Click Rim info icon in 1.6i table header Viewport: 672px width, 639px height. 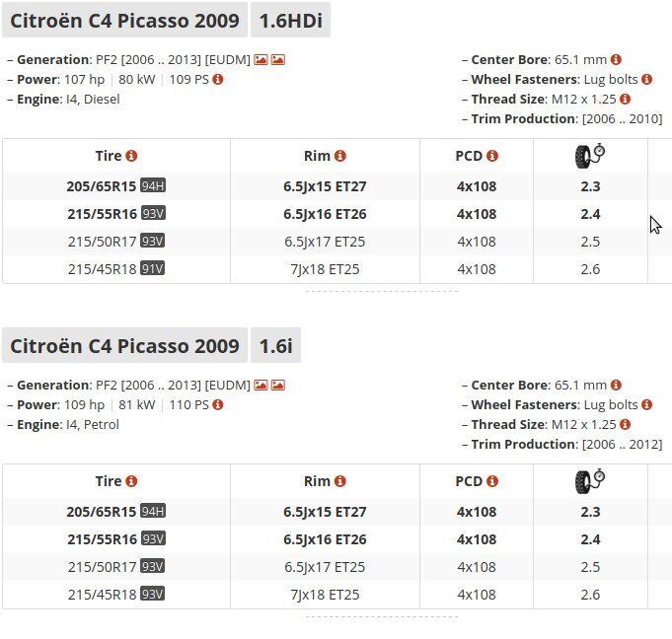coord(340,481)
